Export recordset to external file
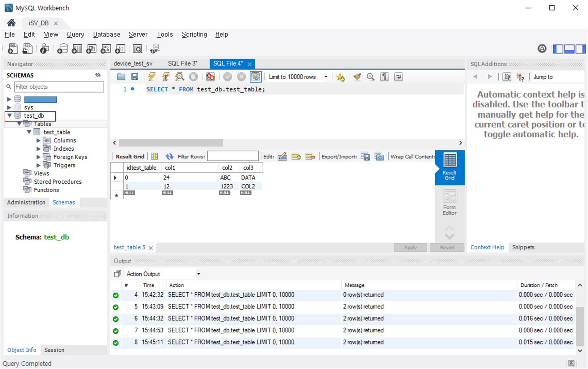 point(365,157)
